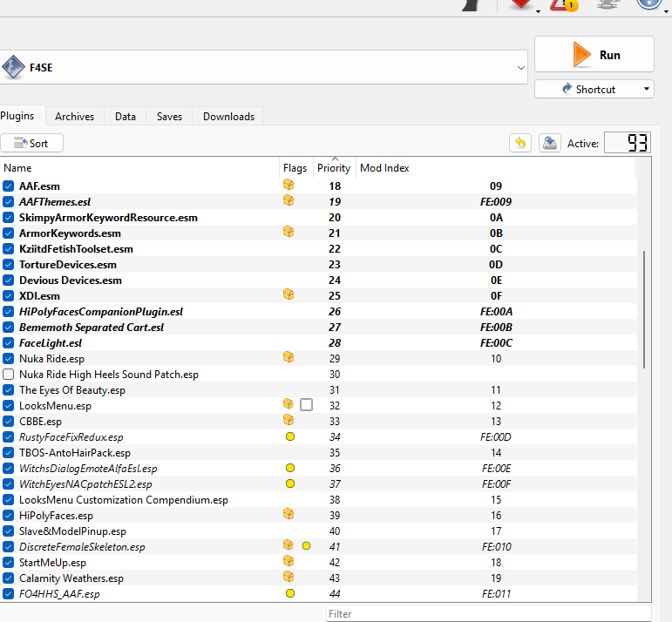The height and width of the screenshot is (622, 672).
Task: Click the archive box flag for AAF.esm
Action: pyautogui.click(x=288, y=185)
